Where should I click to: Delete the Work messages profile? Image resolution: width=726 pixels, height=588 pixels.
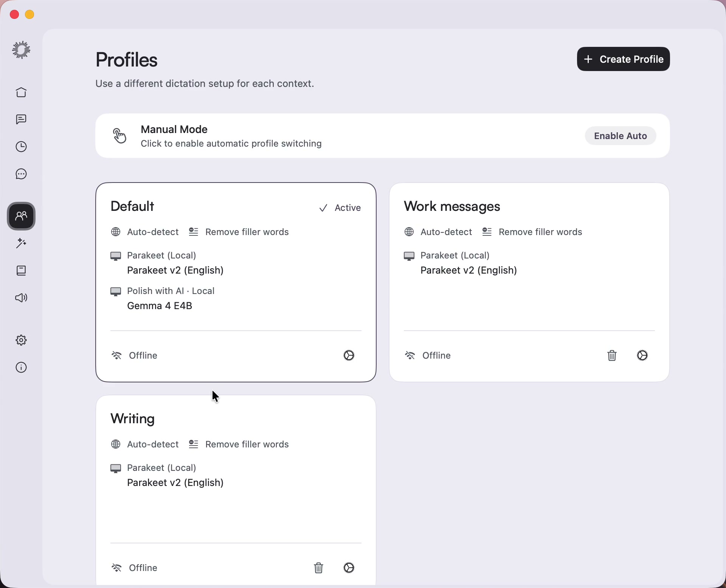[x=612, y=356]
